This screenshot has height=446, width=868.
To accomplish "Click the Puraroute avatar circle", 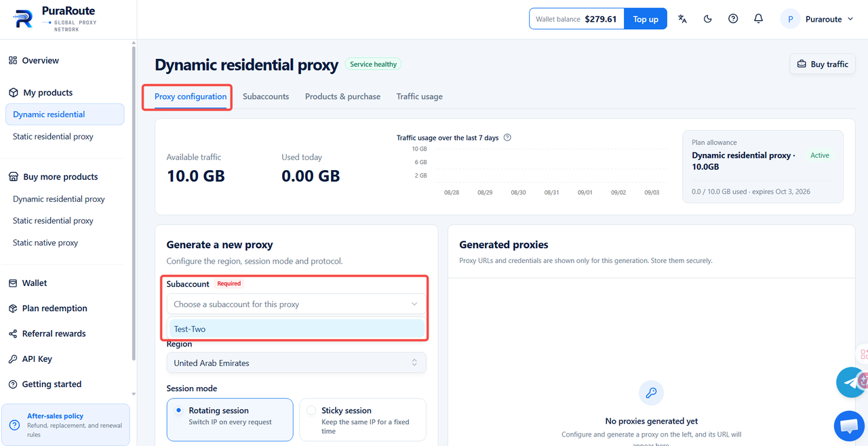I will pos(790,19).
